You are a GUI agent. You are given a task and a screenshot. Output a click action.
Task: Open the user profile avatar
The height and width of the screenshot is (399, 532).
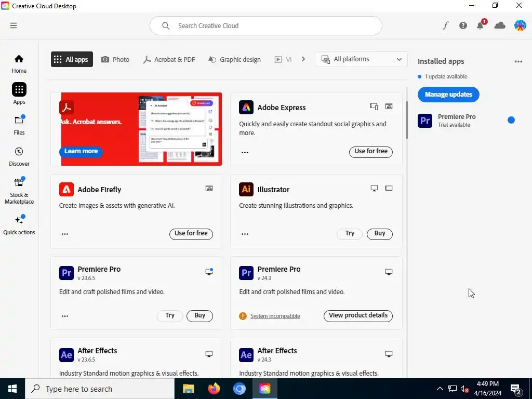(520, 25)
